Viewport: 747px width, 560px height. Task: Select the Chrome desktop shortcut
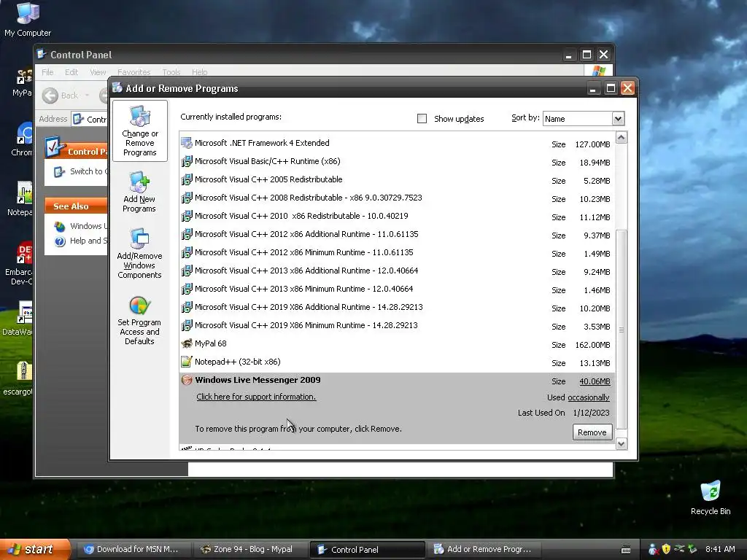coord(23,139)
